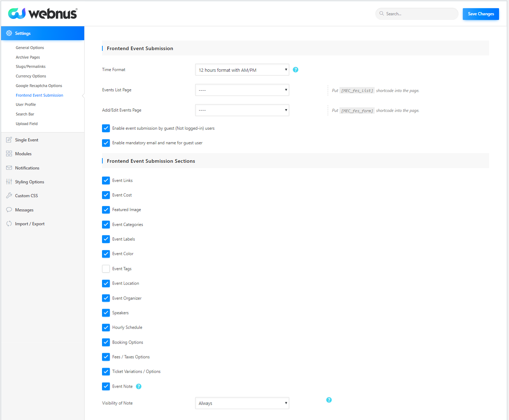Viewport: 509px width, 420px height.
Task: Open the Events List Page dropdown
Action: click(x=242, y=90)
